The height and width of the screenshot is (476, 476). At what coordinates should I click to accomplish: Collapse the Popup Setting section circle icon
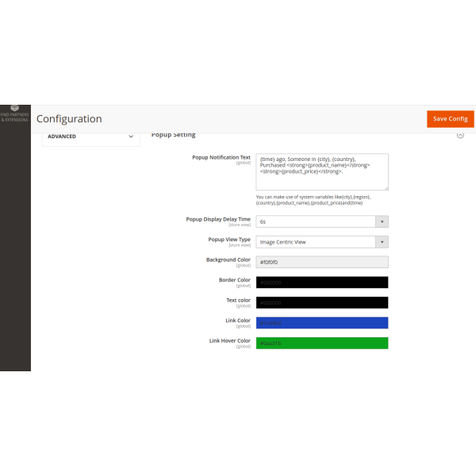point(460,136)
